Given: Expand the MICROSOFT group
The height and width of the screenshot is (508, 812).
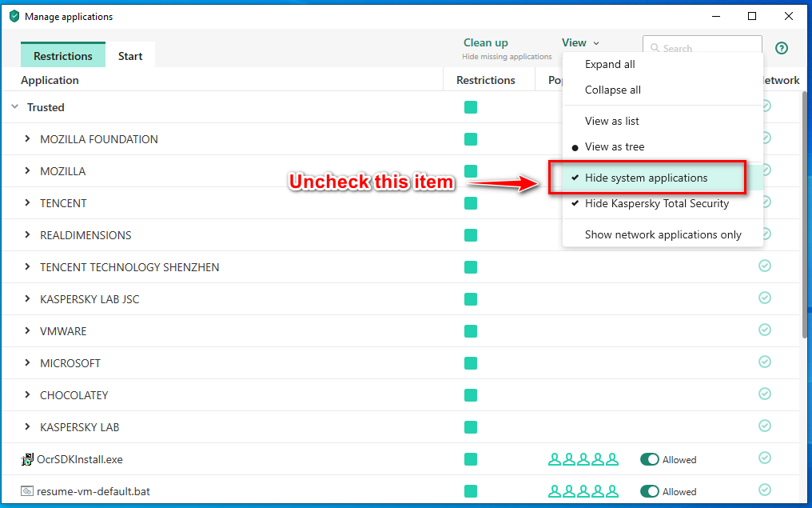Looking at the screenshot, I should point(27,362).
